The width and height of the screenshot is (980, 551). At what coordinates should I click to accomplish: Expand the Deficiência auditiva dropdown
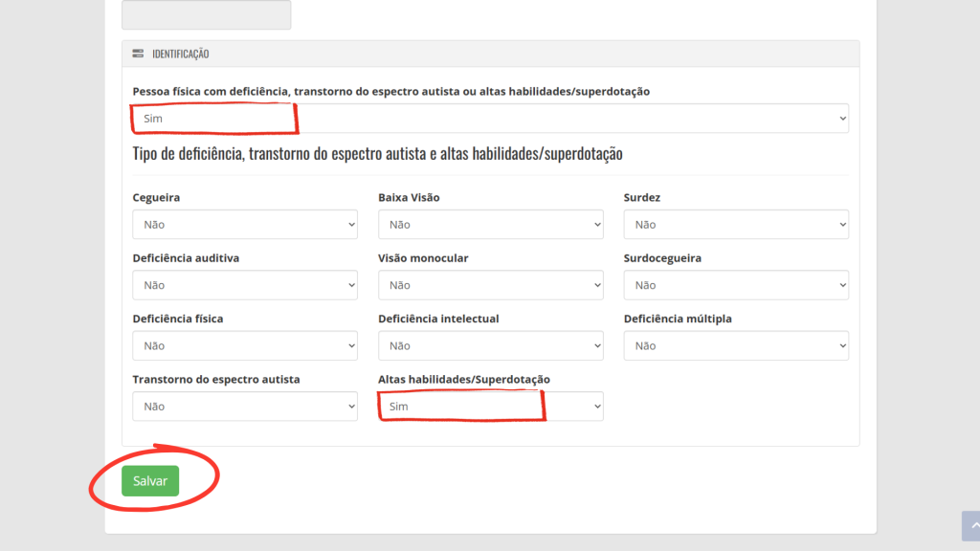[245, 285]
